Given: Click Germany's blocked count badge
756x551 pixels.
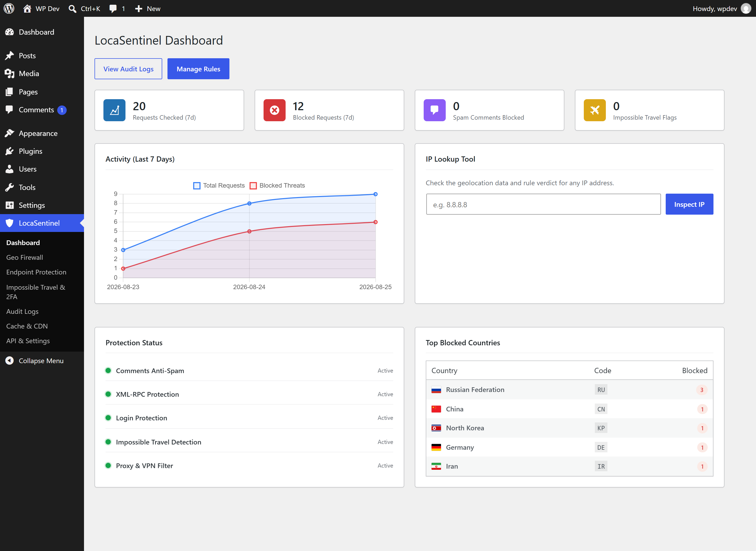Looking at the screenshot, I should [702, 447].
